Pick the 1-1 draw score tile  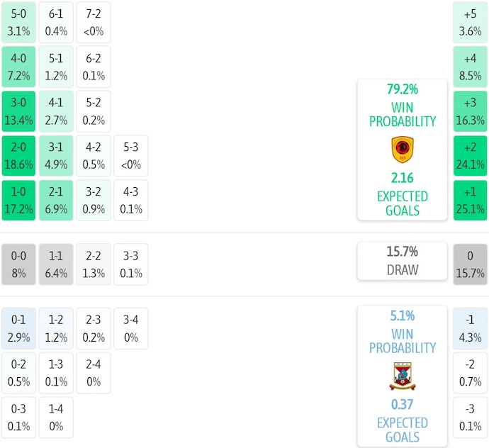[x=56, y=264]
